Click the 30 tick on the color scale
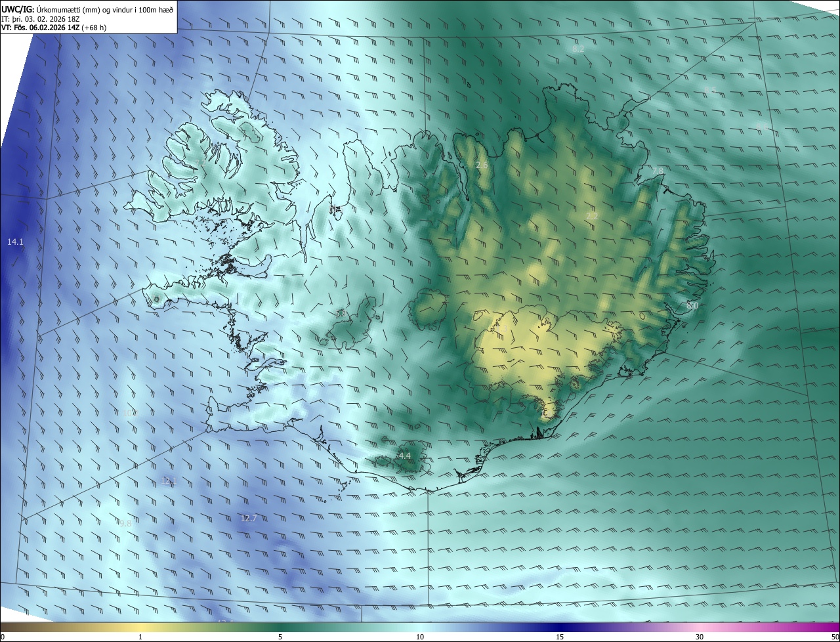 pos(700,637)
